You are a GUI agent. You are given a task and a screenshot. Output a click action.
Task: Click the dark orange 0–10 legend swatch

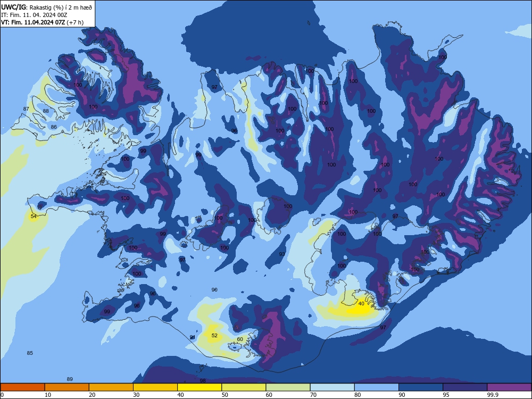coord(22,387)
